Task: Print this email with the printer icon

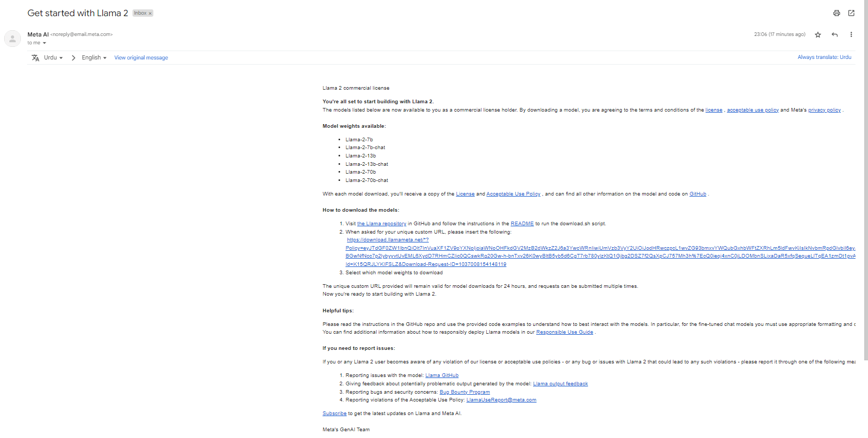Action: tap(837, 13)
